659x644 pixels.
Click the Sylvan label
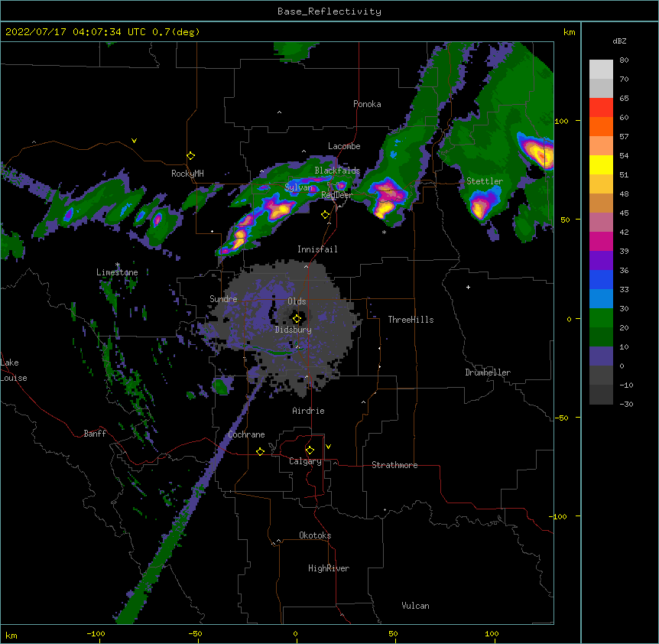click(299, 187)
